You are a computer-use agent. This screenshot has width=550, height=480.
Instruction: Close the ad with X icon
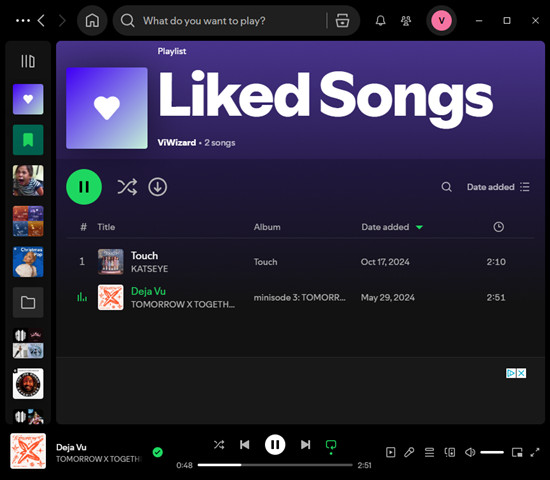(521, 373)
